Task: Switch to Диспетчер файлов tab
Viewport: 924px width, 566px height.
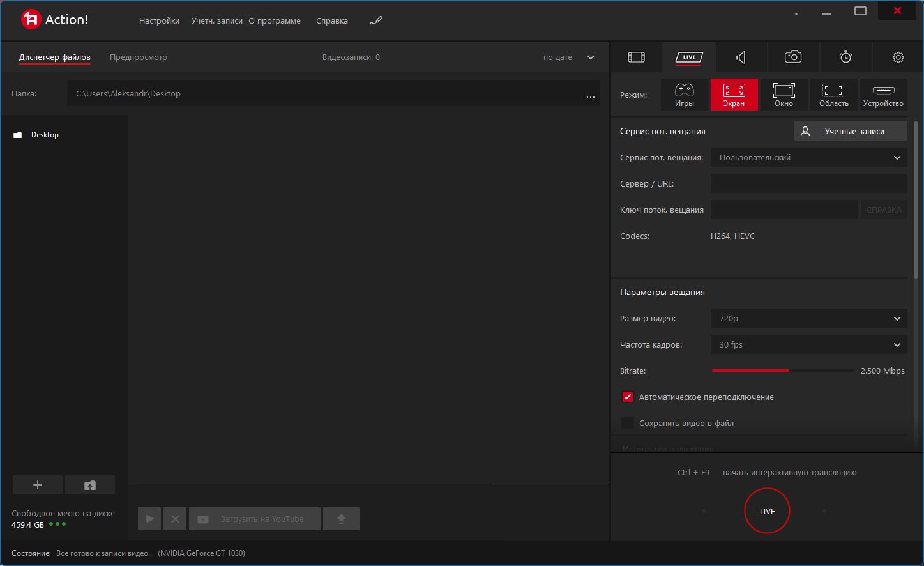Action: click(55, 57)
